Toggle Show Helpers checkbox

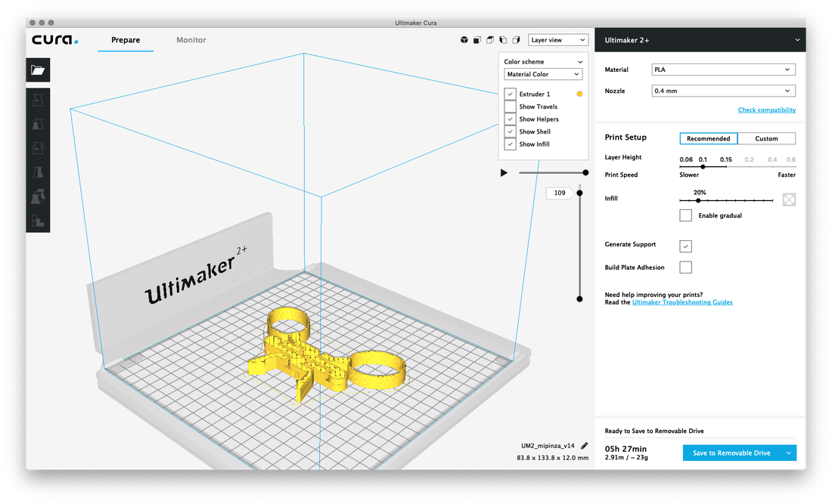510,119
